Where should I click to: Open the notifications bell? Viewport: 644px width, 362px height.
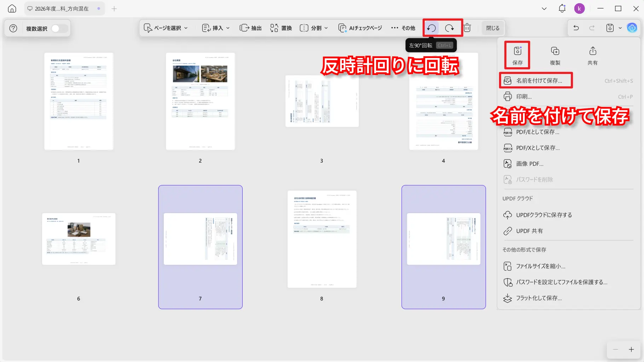pos(562,8)
